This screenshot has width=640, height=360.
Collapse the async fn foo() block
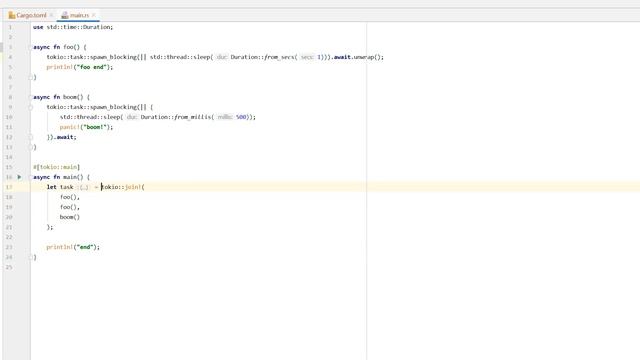tap(31, 47)
